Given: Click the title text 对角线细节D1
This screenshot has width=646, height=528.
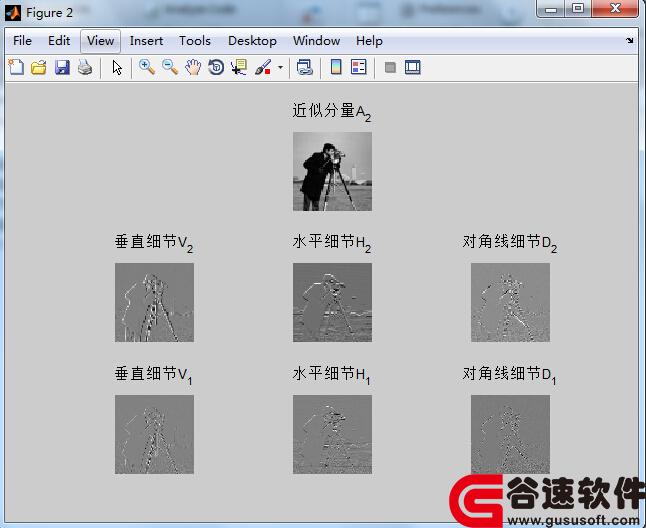Looking at the screenshot, I should [509, 375].
